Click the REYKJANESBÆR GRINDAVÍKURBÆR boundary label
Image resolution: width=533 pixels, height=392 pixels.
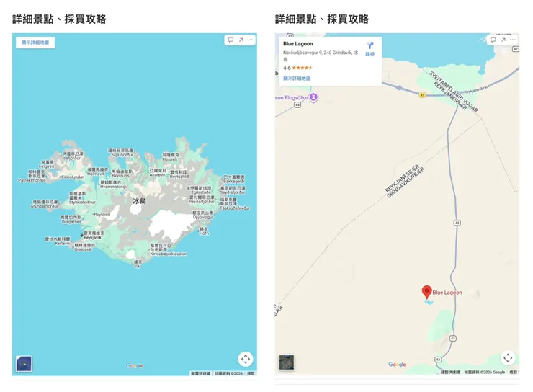405,181
